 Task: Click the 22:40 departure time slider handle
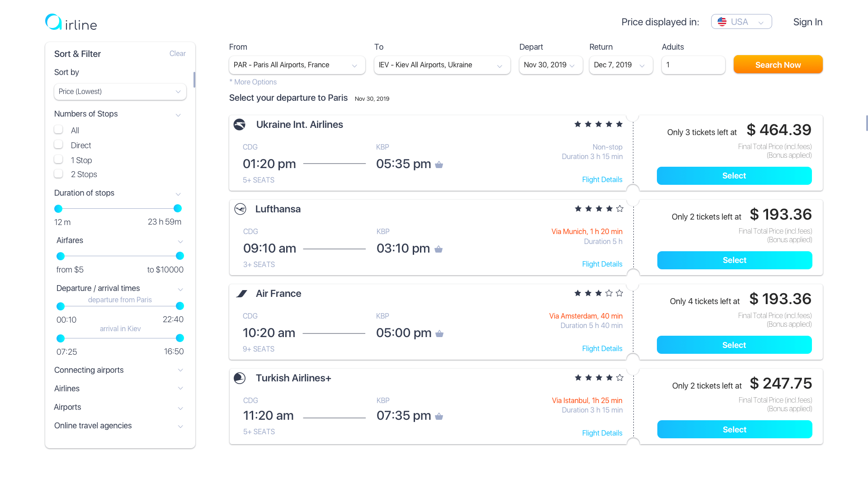point(180,306)
